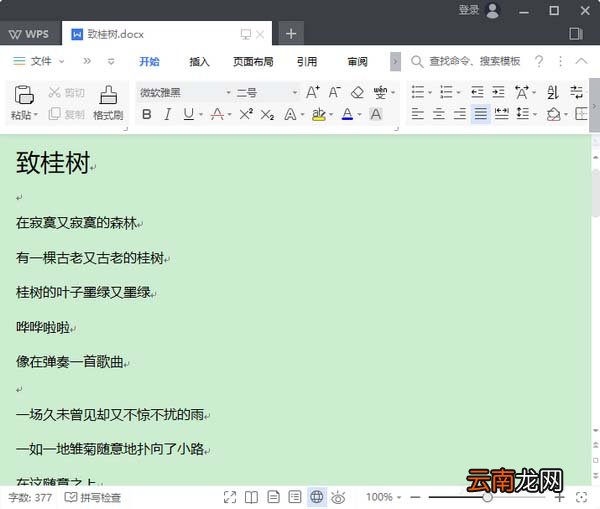600x509 pixels.
Task: Fit page zoom icon at bottom right
Action: pyautogui.click(x=581, y=497)
